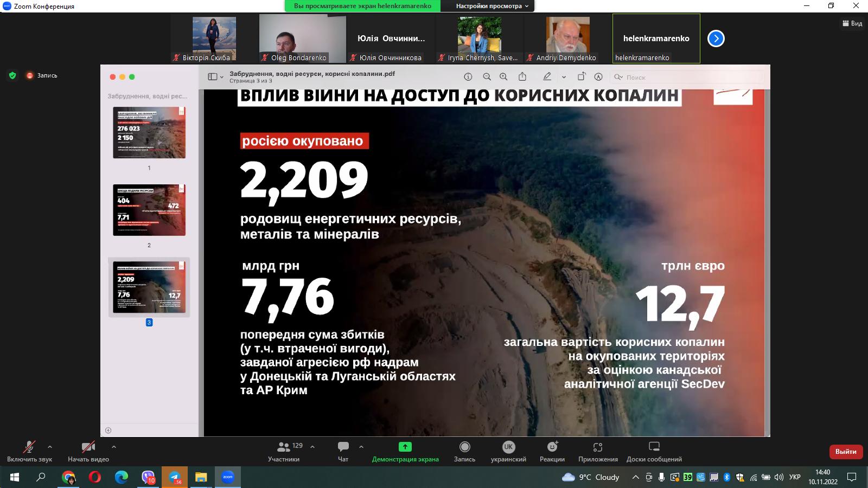The height and width of the screenshot is (488, 868).
Task: Open the Share options for the PDF
Action: coord(522,77)
